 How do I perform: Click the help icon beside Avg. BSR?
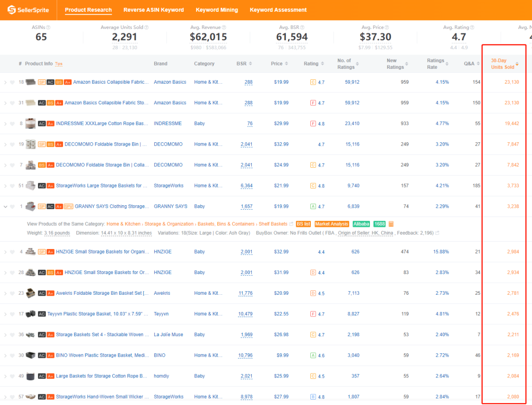click(302, 28)
